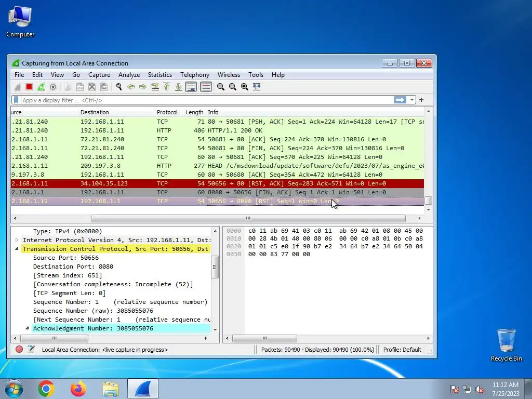Go forward in packet history
Viewport: 532px width, 399px height.
142,87
